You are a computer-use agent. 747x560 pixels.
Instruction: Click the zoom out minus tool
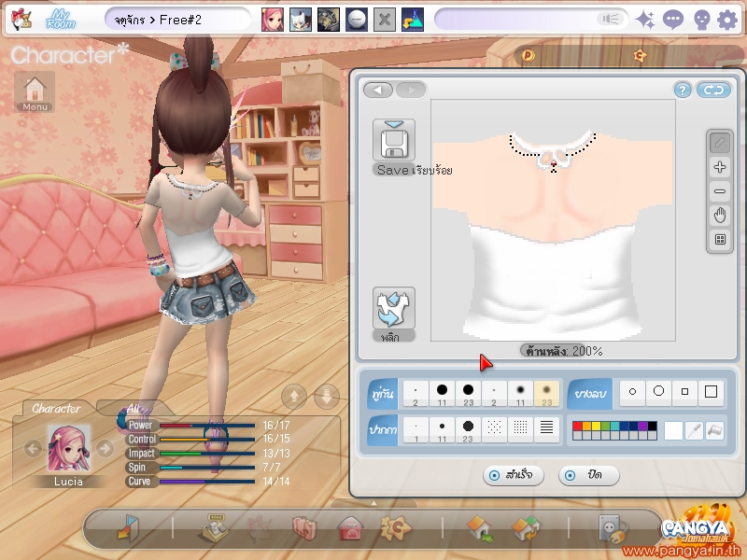[x=719, y=191]
